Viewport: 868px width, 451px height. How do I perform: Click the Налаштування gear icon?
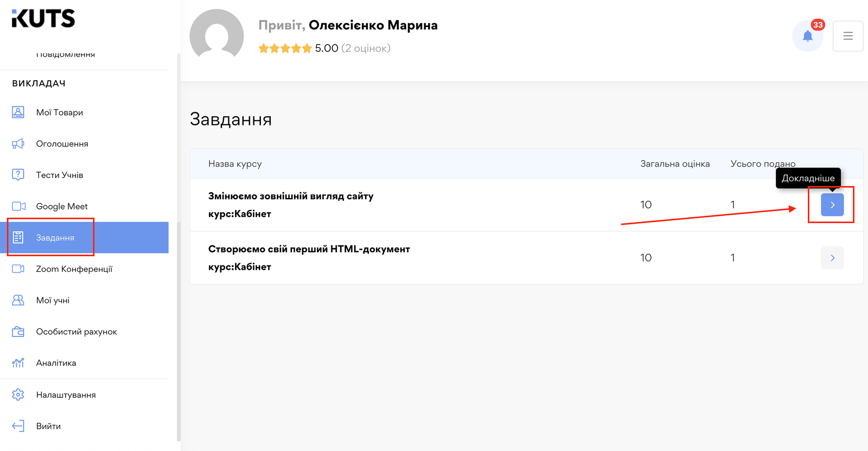click(x=18, y=395)
